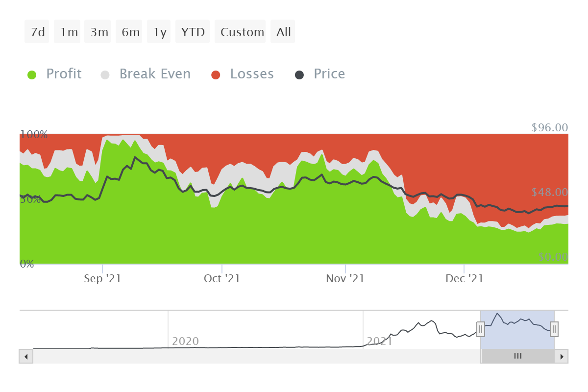Choose the 3m range button
The image size is (588, 392).
tap(99, 32)
